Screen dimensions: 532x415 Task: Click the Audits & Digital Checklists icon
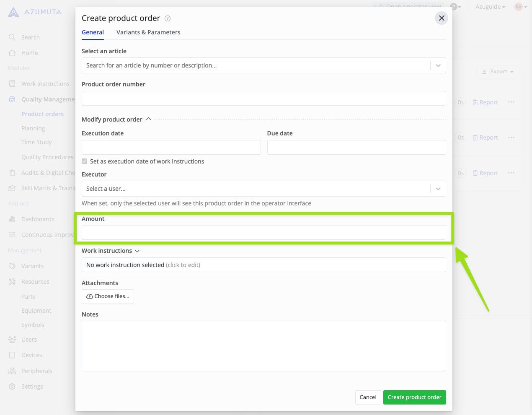point(12,172)
